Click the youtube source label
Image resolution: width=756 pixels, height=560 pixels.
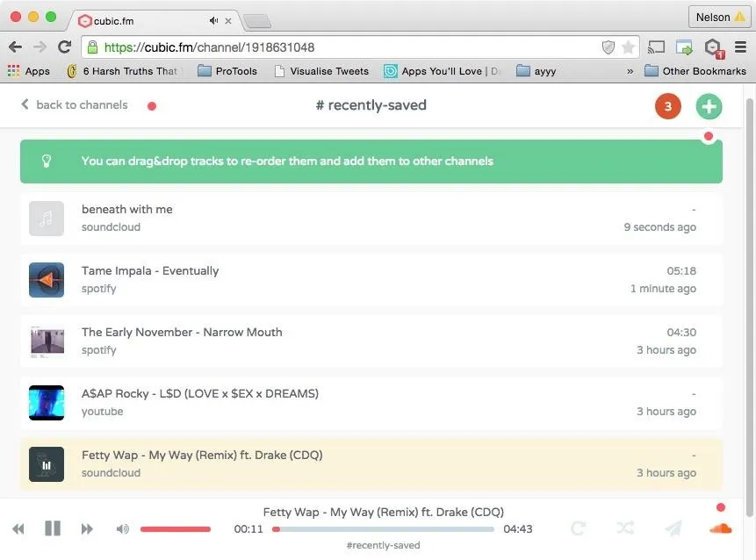102,412
